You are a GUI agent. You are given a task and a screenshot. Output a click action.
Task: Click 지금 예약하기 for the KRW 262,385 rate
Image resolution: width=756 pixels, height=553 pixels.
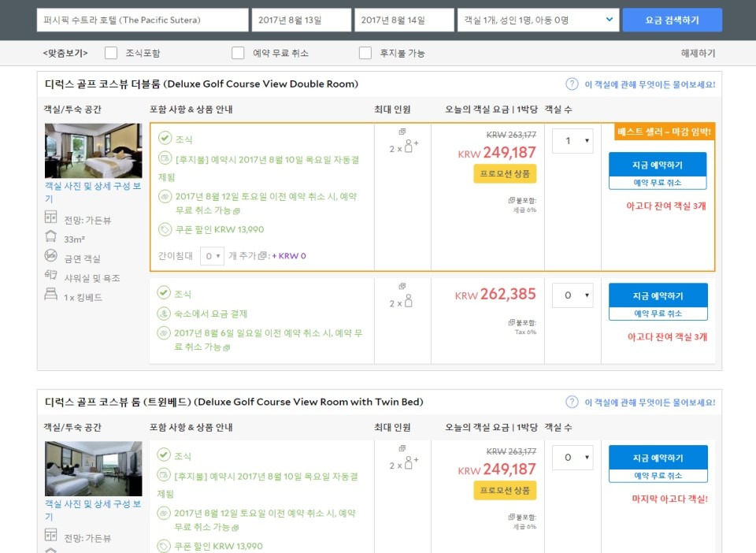(x=658, y=296)
